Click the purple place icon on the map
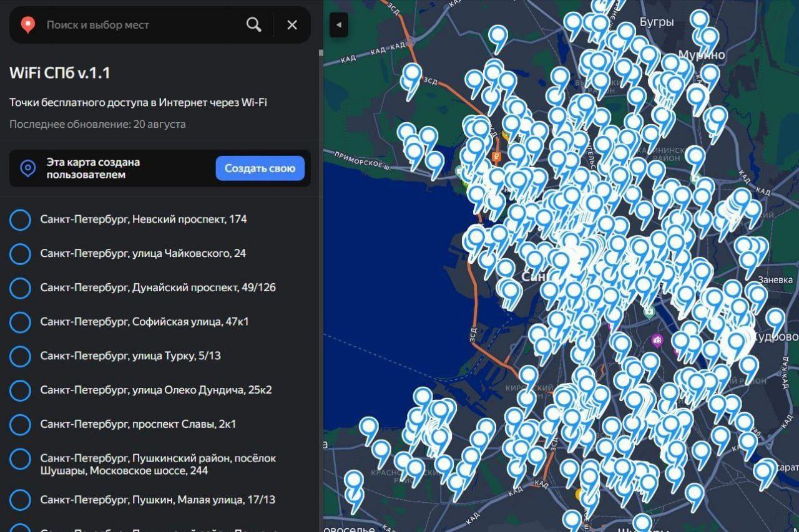 tap(657, 341)
